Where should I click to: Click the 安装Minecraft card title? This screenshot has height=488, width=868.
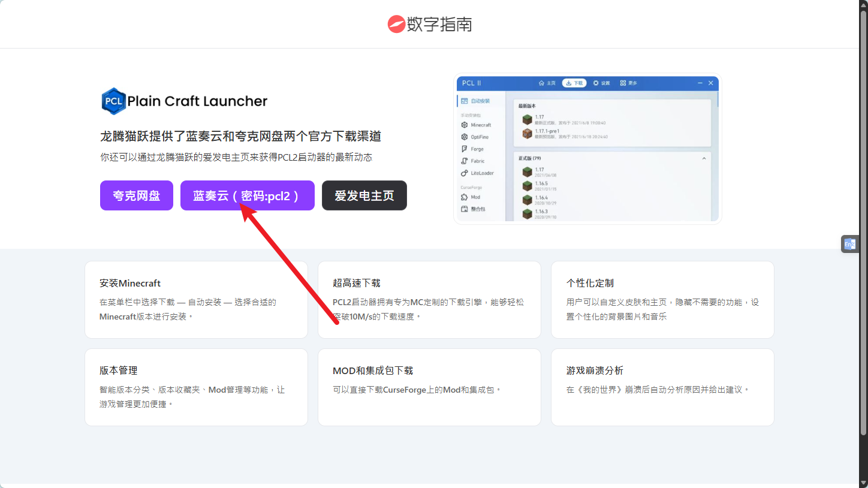click(x=130, y=283)
